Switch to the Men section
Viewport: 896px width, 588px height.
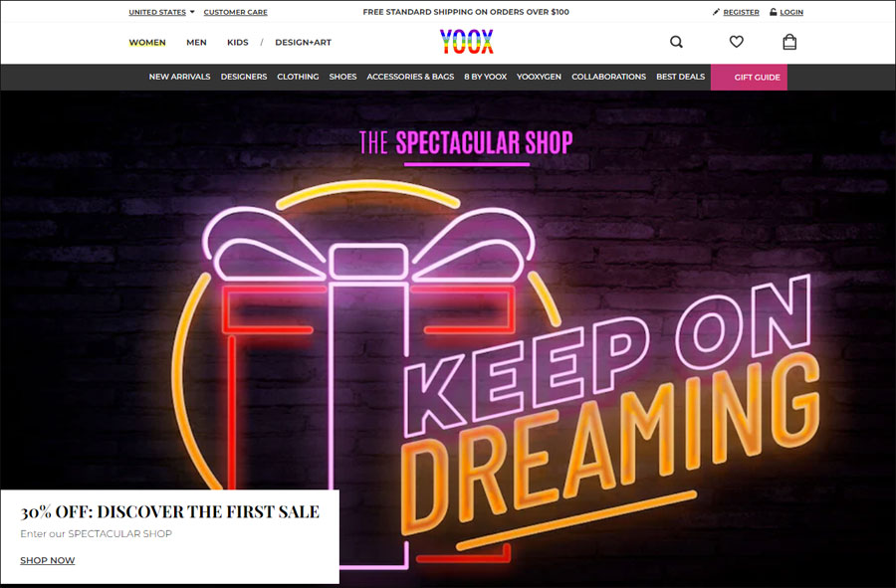[196, 42]
